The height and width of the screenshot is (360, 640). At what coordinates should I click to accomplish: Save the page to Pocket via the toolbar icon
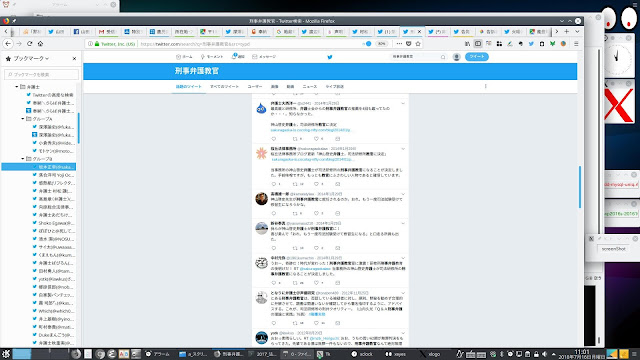click(409, 44)
